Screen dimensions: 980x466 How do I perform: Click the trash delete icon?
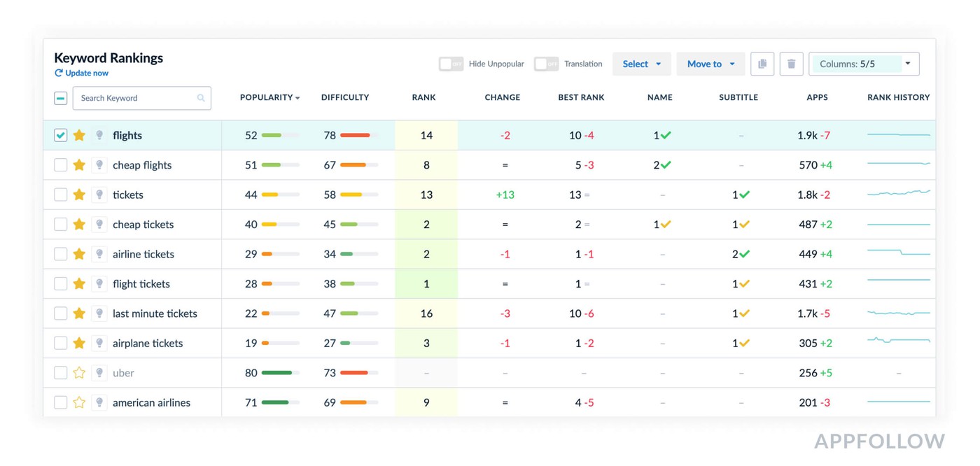[791, 64]
